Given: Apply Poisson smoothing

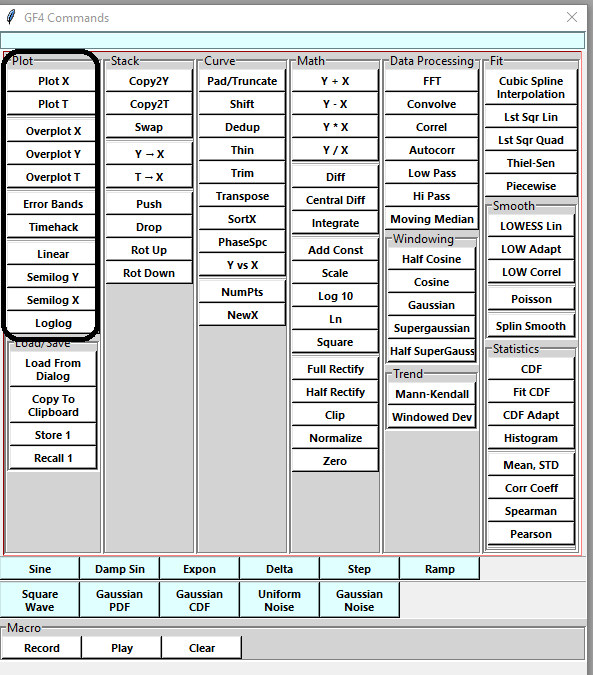Looking at the screenshot, I should click(x=531, y=299).
